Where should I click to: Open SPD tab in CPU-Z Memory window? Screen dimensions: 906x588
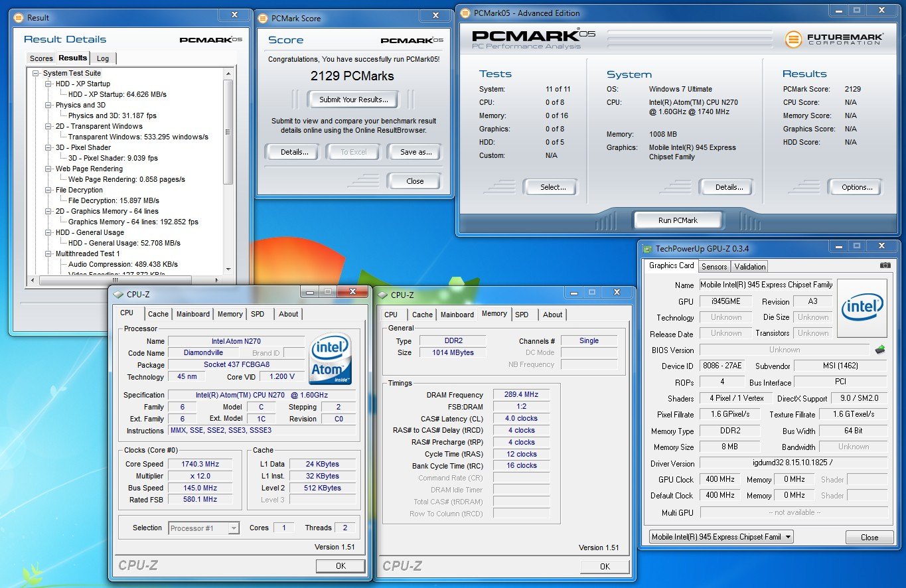click(522, 315)
